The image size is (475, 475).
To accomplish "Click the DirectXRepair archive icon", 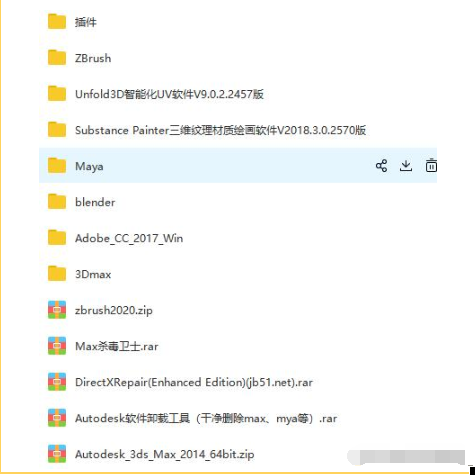I will pos(57,382).
